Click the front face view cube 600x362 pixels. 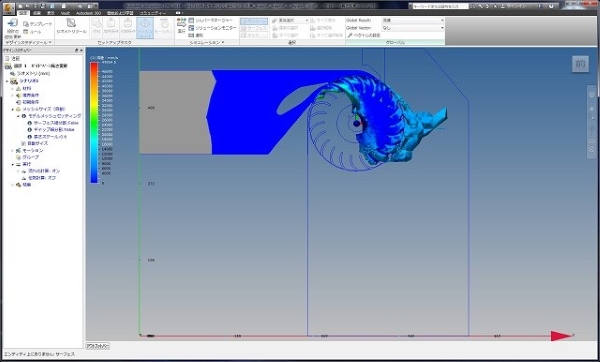pyautogui.click(x=580, y=64)
